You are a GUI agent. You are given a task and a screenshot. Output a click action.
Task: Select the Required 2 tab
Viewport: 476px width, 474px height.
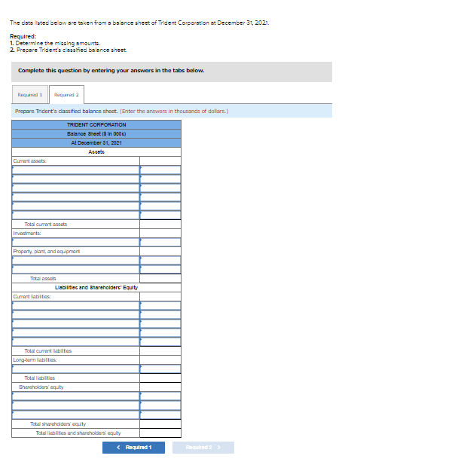[x=66, y=95]
